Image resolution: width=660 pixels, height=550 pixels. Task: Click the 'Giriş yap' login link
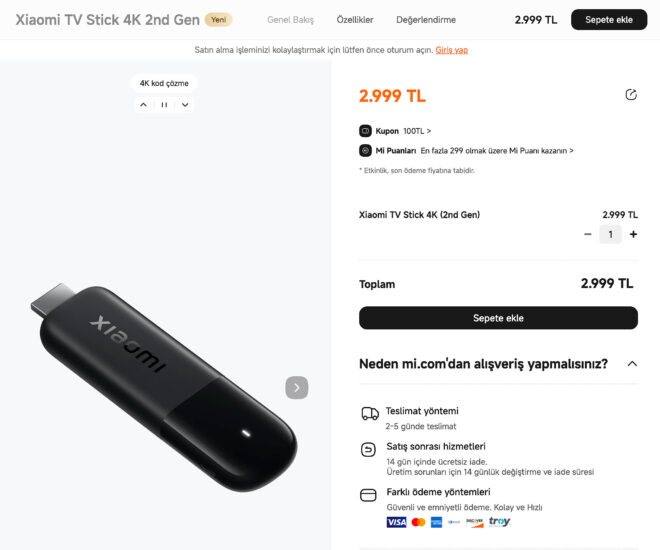coord(452,50)
